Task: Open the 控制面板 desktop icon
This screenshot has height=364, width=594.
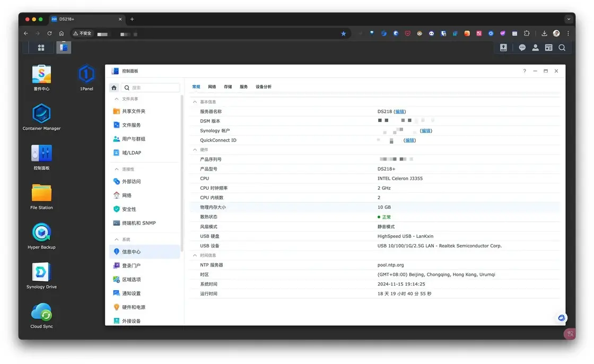Action: pos(42,157)
